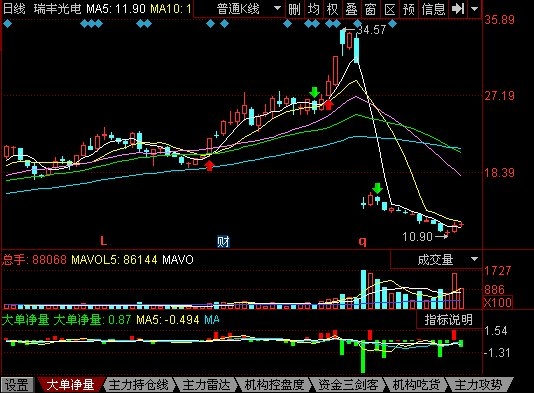Click the 设置 settings button
The height and width of the screenshot is (393, 534).
click(17, 385)
